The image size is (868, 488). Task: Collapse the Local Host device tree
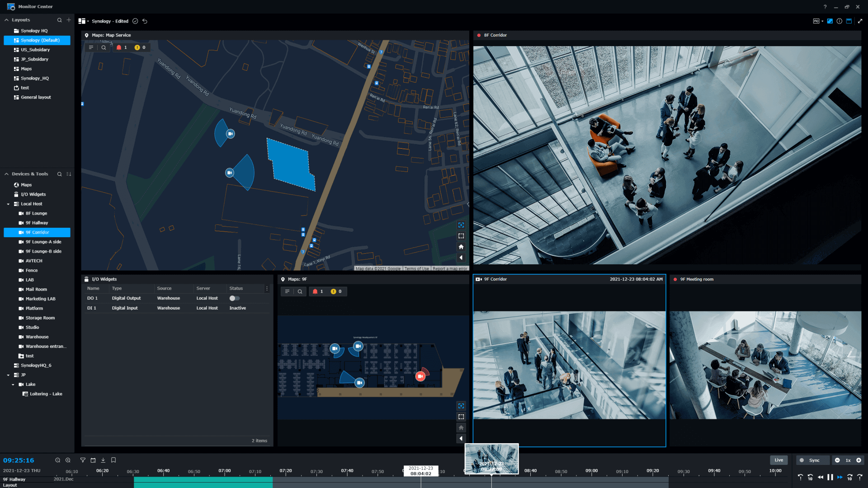pos(7,204)
